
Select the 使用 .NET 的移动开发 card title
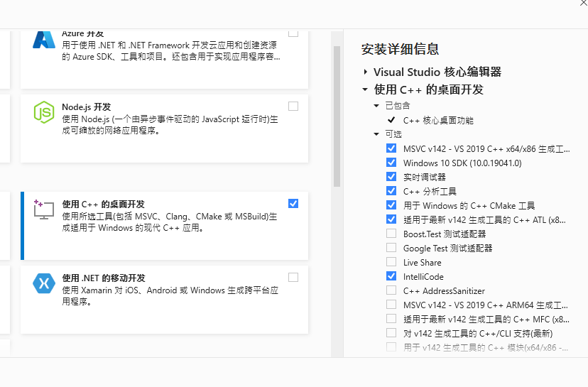pos(104,278)
